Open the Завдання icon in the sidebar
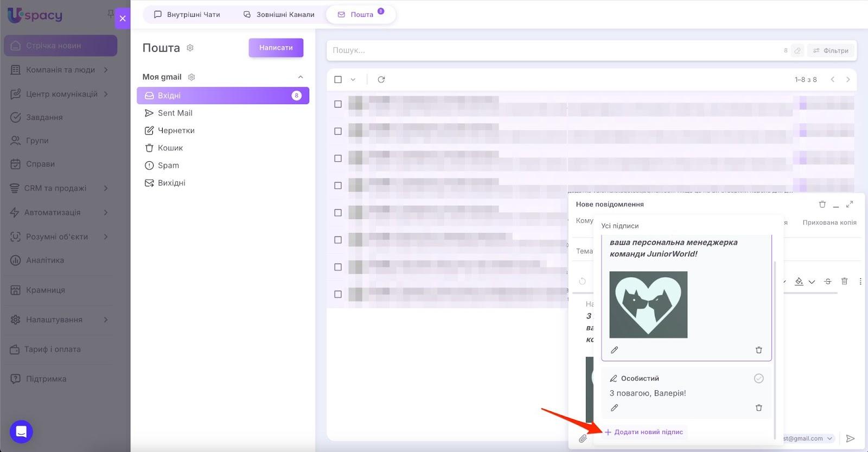The image size is (868, 452). tap(16, 117)
